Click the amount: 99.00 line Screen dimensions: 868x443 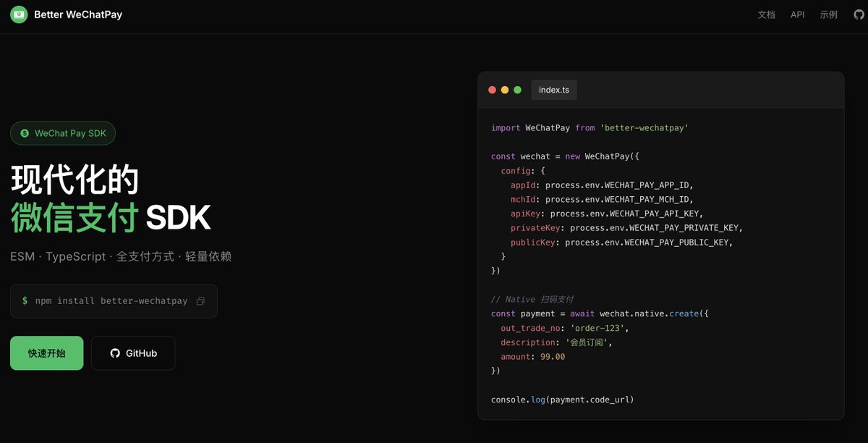coord(533,357)
